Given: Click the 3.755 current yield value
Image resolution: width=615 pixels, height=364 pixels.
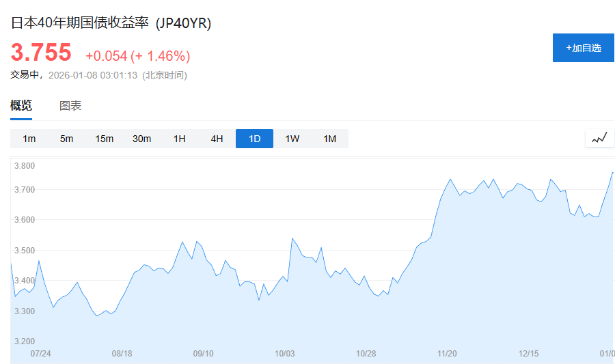Looking at the screenshot, I should (x=41, y=53).
